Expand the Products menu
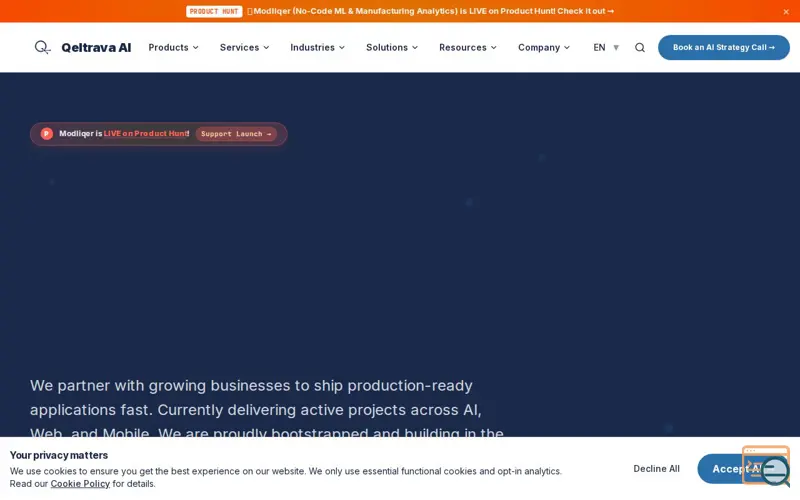The width and height of the screenshot is (800, 500). click(x=173, y=47)
